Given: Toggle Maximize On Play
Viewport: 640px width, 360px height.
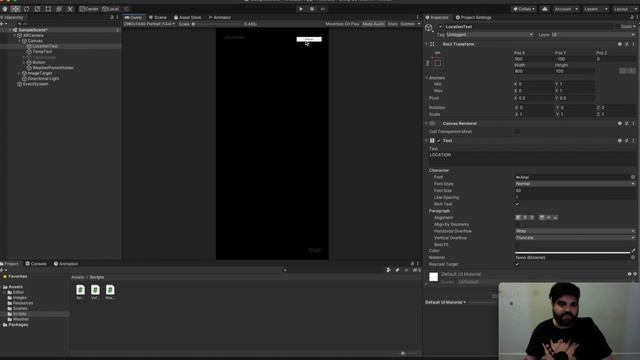Looking at the screenshot, I should point(342,24).
